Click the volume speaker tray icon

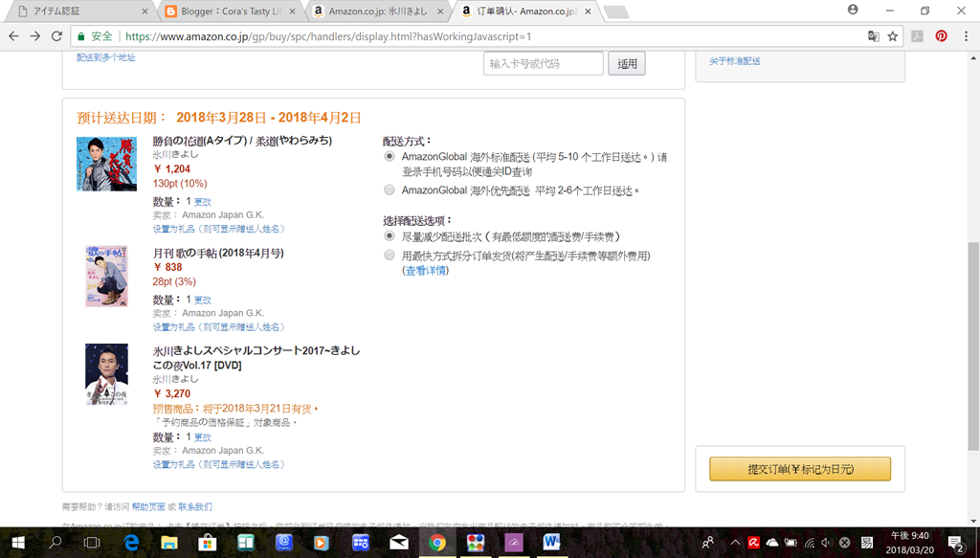point(826,543)
